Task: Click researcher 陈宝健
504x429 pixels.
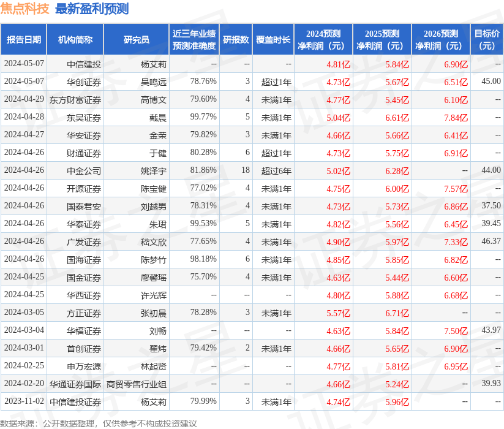Action: [154, 189]
